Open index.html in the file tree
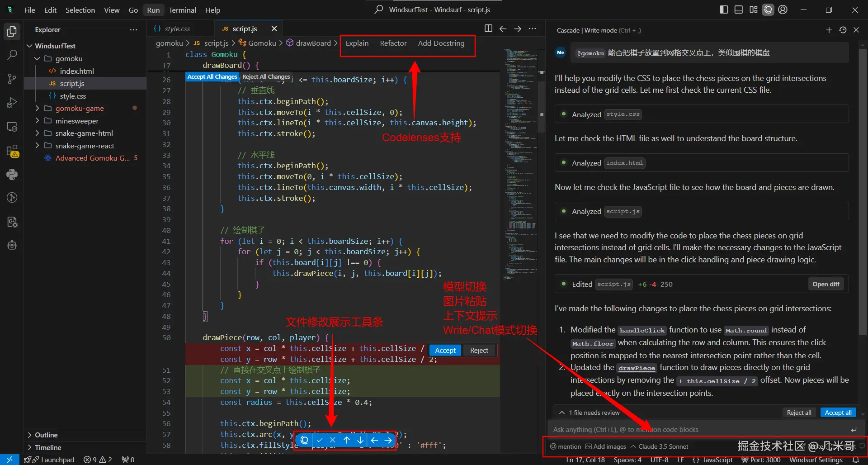 tap(77, 71)
